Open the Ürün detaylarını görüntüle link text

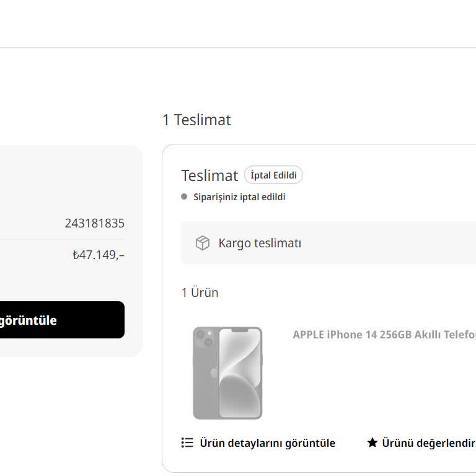(267, 443)
